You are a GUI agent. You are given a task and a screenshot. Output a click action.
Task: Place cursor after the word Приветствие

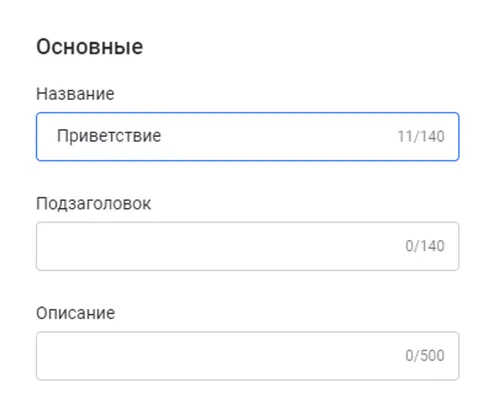click(163, 136)
